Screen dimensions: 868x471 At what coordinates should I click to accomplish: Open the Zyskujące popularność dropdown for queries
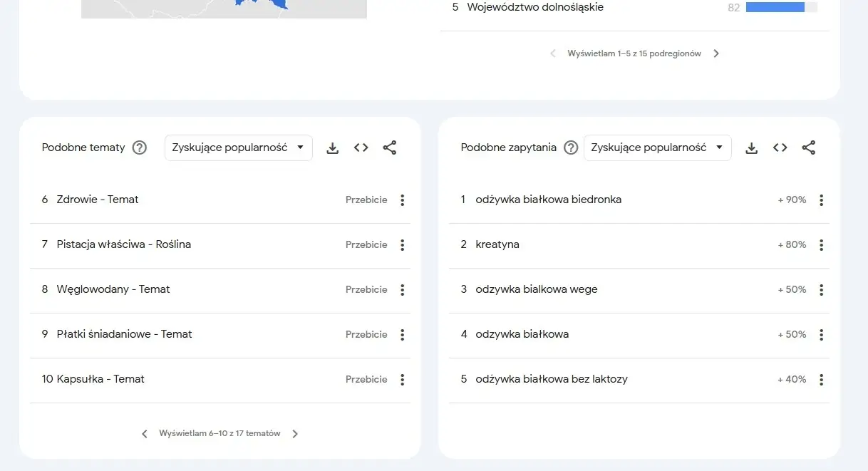point(657,147)
